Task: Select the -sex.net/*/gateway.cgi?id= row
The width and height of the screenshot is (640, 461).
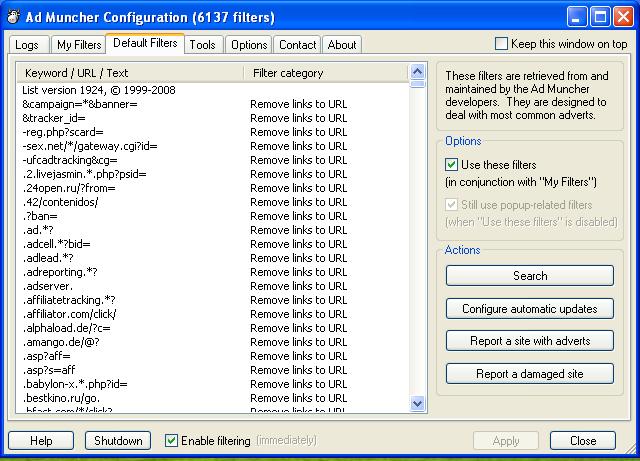Action: [x=212, y=146]
